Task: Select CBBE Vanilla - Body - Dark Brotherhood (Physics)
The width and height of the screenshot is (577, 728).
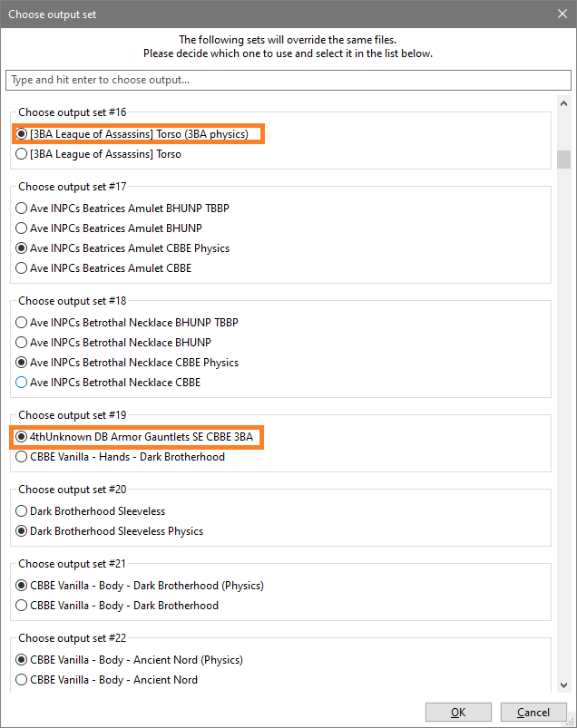Action: pos(140,586)
